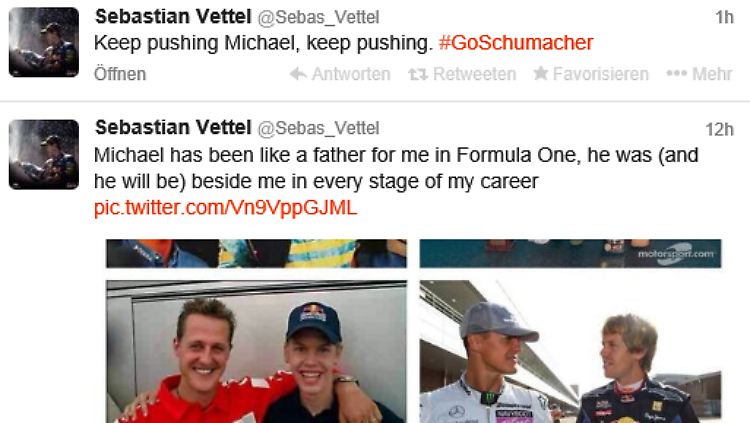Click the retweet arrows icon beside Retweeten
The image size is (750, 423).
click(x=418, y=74)
